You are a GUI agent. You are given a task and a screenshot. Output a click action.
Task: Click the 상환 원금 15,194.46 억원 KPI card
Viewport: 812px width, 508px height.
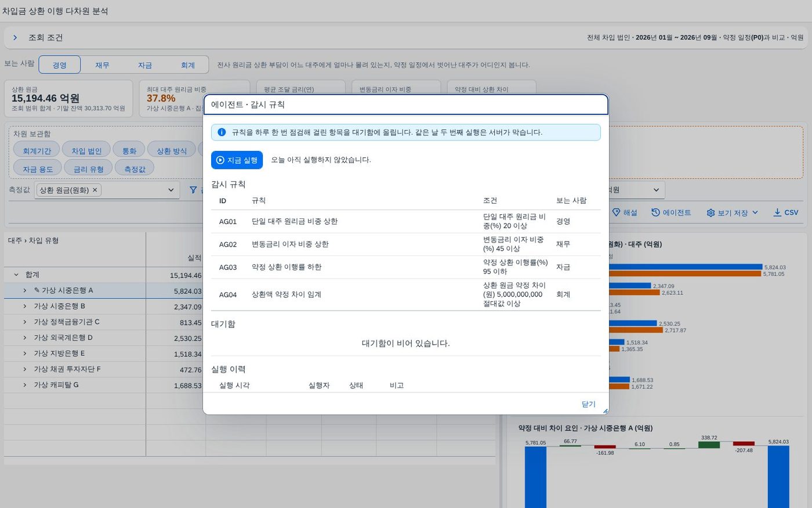[x=69, y=98]
